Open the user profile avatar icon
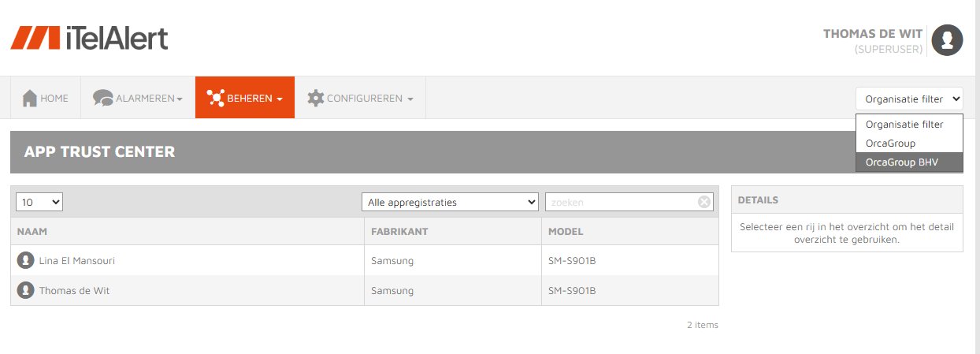 (947, 40)
